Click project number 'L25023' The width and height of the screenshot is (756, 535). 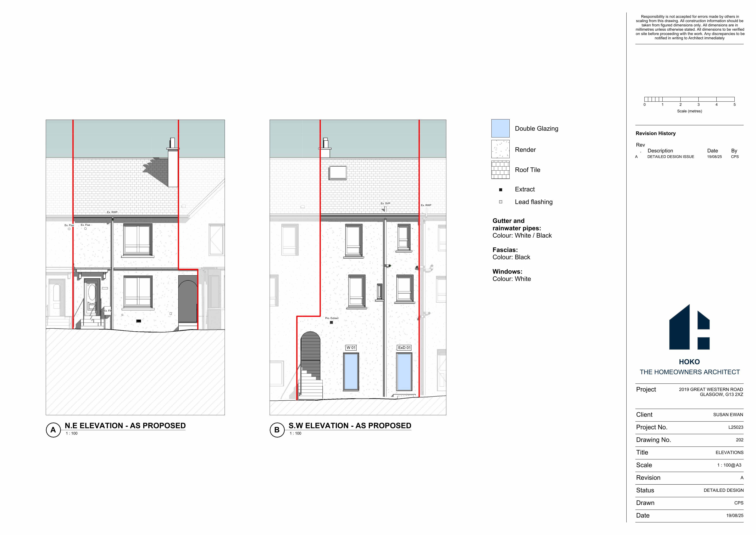[736, 427]
